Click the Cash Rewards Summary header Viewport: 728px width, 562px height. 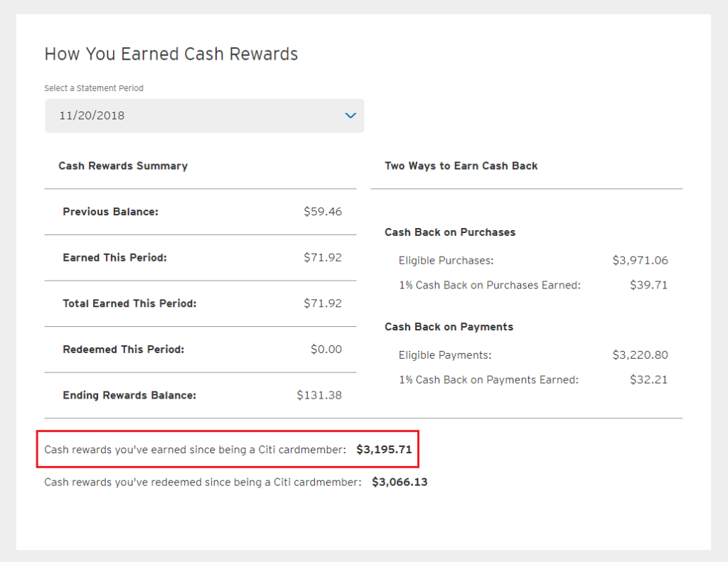tap(123, 166)
